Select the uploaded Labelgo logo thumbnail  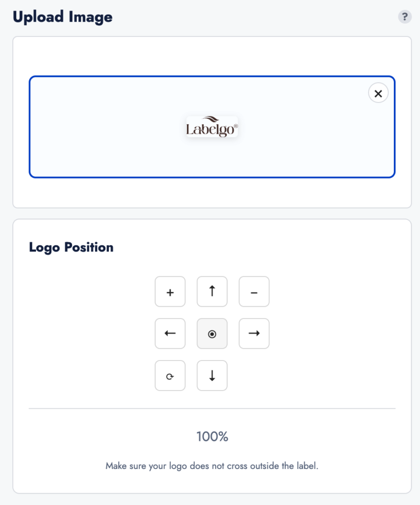pos(212,127)
